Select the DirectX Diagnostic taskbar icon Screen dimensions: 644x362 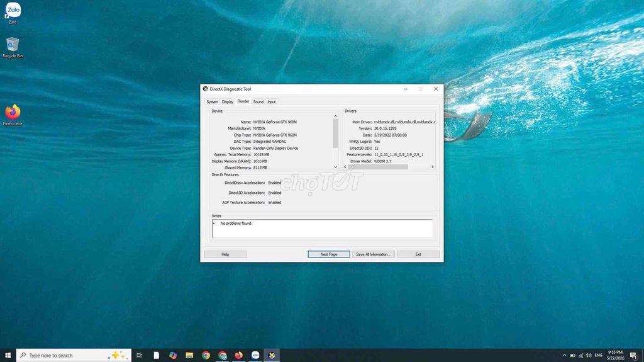click(272, 356)
